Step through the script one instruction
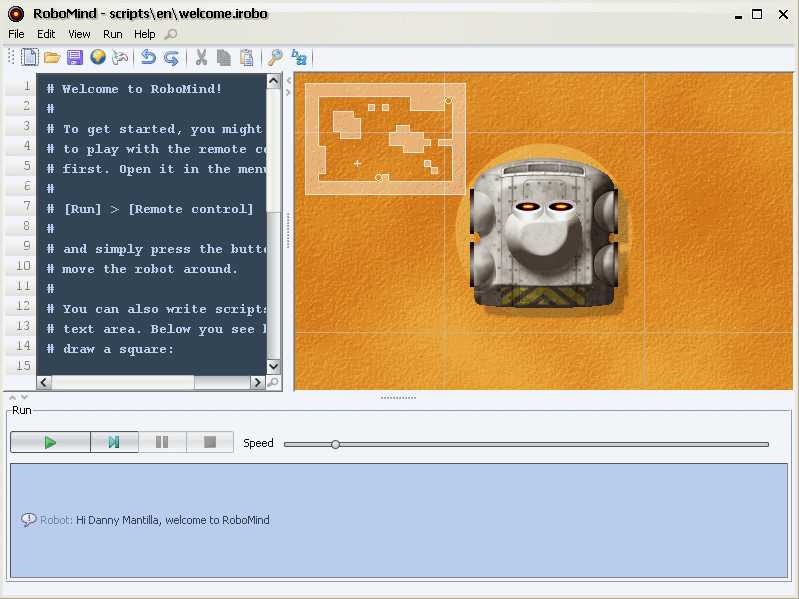This screenshot has width=799, height=599. pyautogui.click(x=114, y=442)
